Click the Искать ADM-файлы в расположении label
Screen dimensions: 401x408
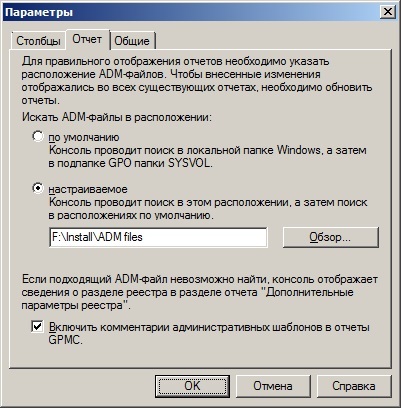pyautogui.click(x=117, y=117)
